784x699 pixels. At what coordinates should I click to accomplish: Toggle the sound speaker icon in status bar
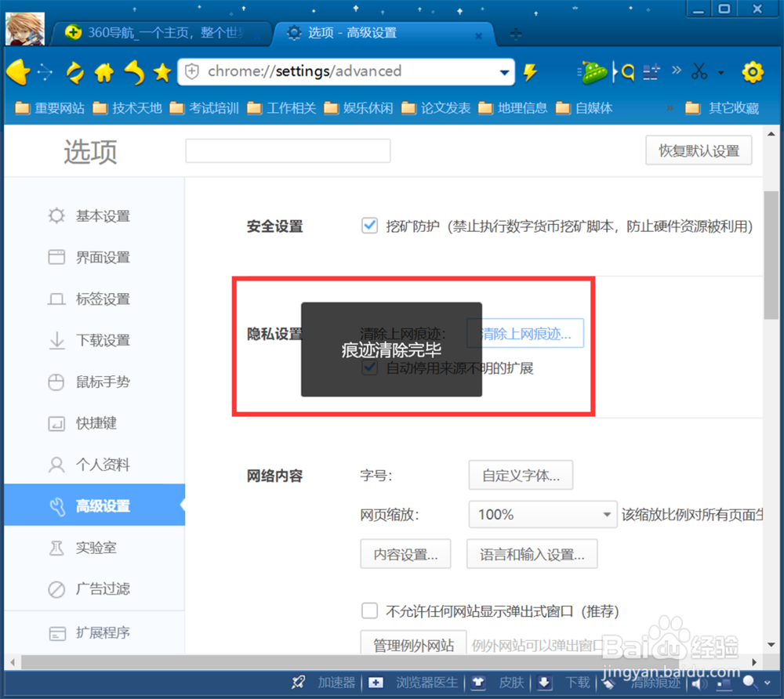699,683
